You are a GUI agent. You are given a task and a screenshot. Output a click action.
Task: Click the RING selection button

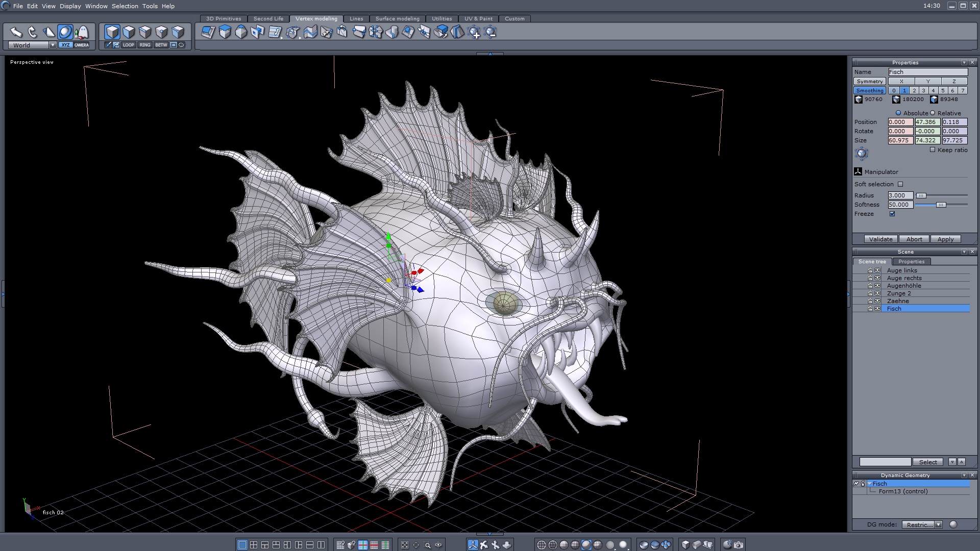point(145,45)
